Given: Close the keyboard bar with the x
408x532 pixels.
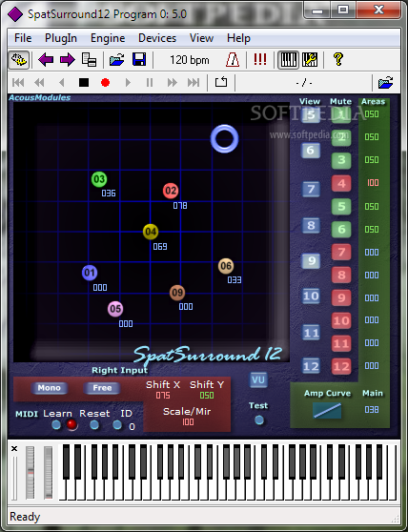Looking at the screenshot, I should coord(14,449).
